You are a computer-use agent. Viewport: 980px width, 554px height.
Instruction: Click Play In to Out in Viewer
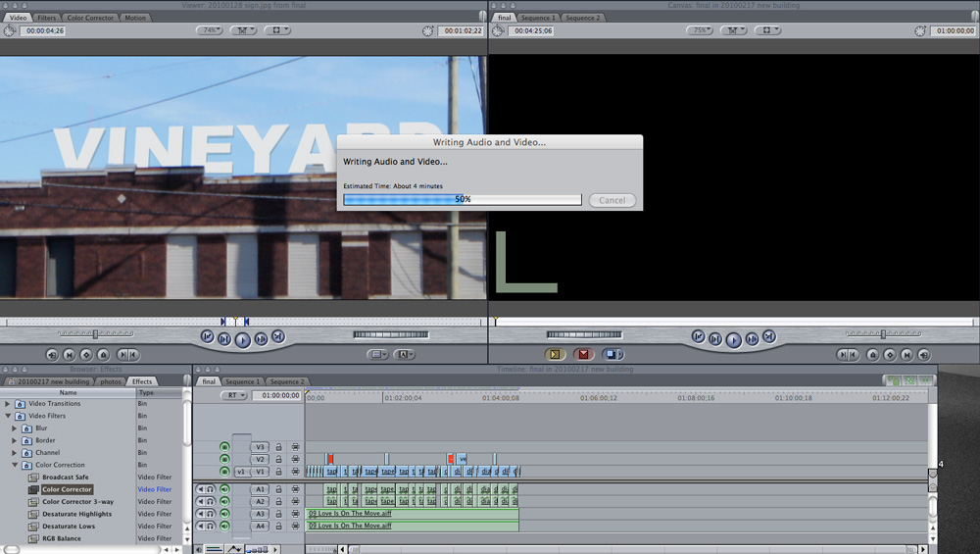pos(224,339)
